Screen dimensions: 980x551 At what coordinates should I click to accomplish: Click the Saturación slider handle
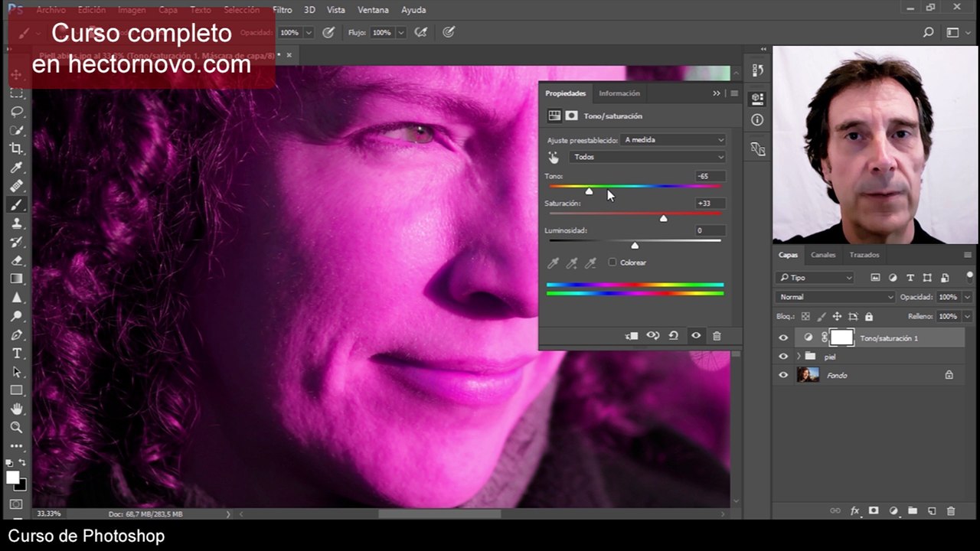click(x=663, y=219)
